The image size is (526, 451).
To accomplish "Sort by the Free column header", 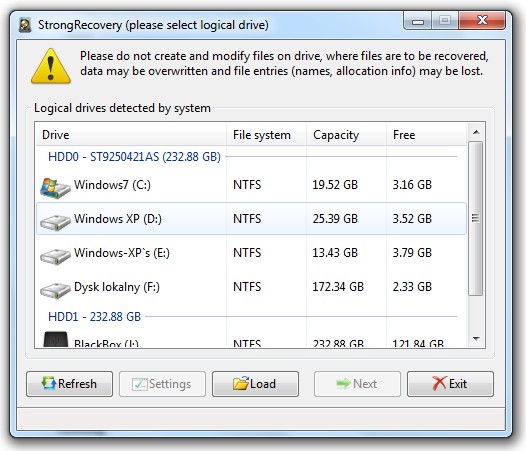I will [x=426, y=135].
